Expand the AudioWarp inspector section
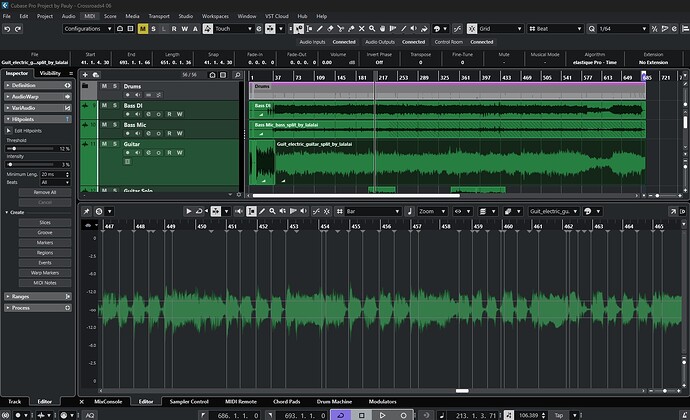The width and height of the screenshot is (690, 420). coord(38,96)
